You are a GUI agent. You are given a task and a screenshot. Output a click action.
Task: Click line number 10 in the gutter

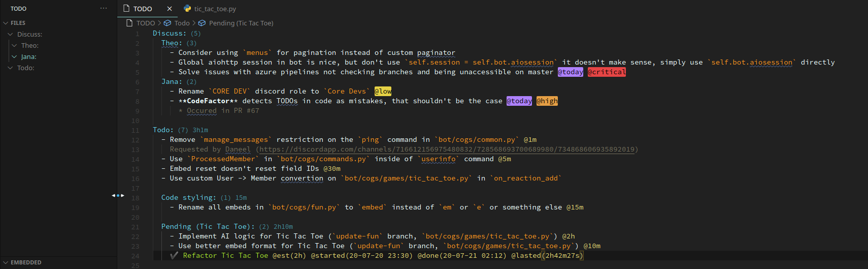pos(135,121)
